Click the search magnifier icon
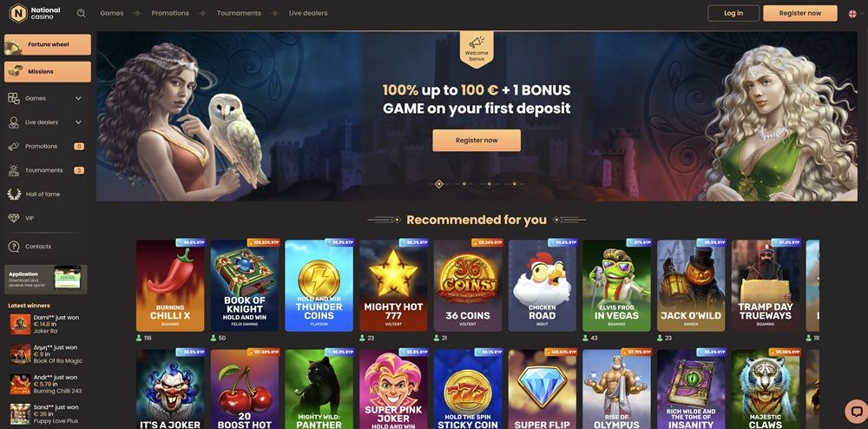Viewport: 868px width, 429px height. click(82, 13)
